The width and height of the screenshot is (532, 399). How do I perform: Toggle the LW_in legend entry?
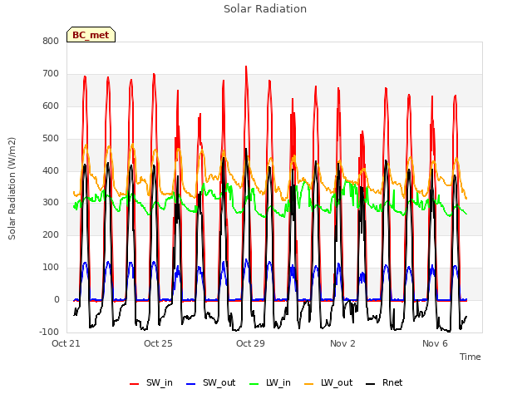pyautogui.click(x=270, y=382)
